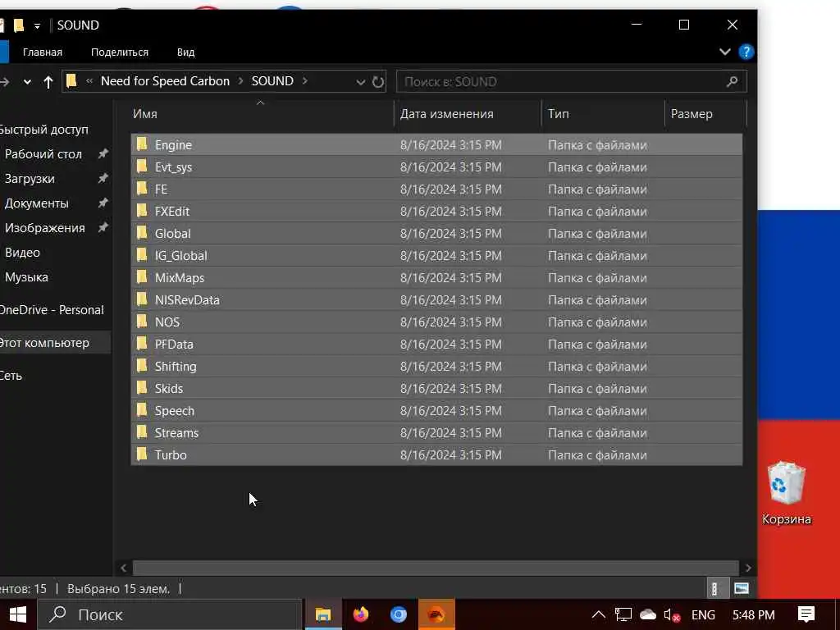Open File Explorer from the taskbar
Image resolution: width=840 pixels, height=630 pixels.
[323, 614]
